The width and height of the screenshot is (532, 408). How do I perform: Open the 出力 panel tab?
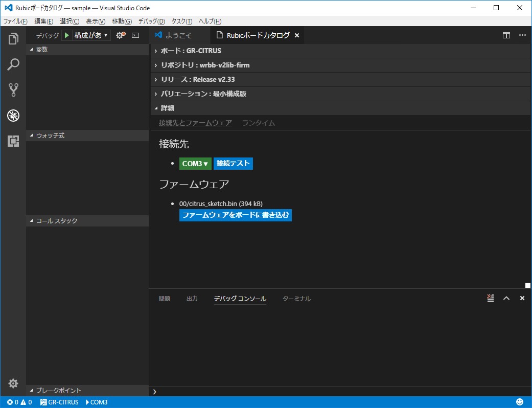coord(192,299)
